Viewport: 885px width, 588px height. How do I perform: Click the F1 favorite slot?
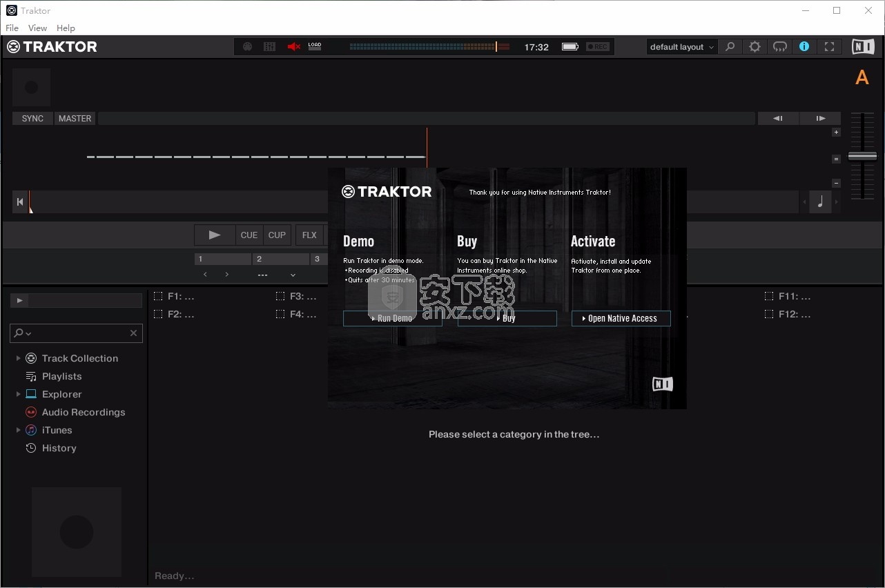(x=174, y=296)
